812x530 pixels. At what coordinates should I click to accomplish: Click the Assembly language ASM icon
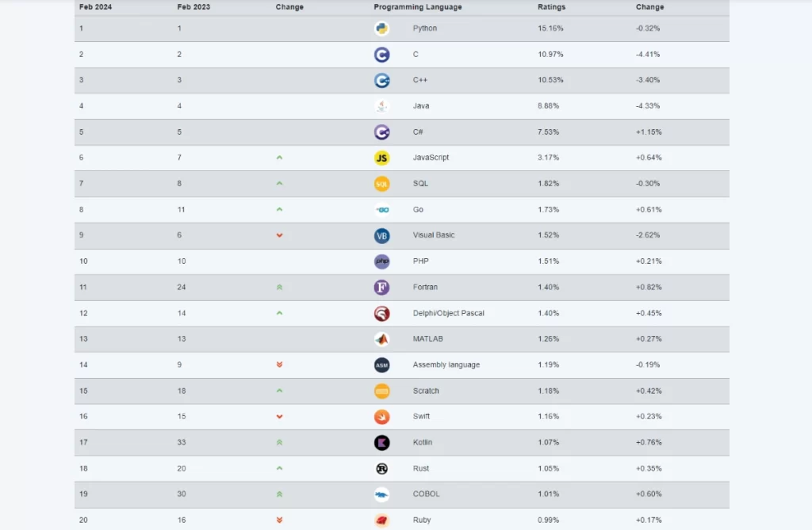(381, 365)
